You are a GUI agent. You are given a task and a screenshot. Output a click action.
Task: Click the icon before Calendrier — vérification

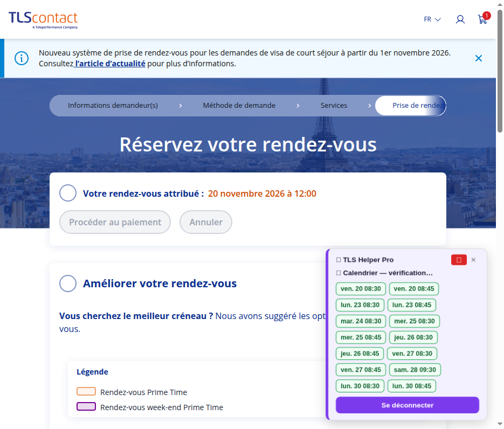click(339, 273)
